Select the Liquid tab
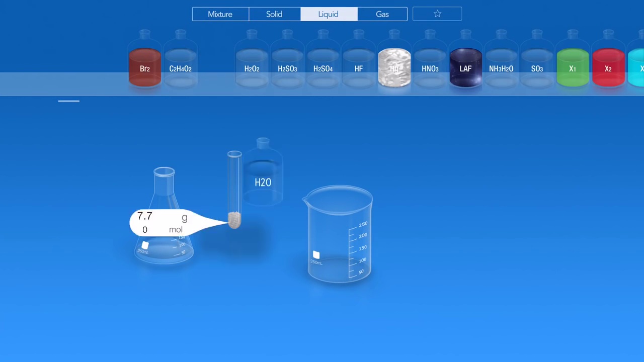 pyautogui.click(x=329, y=14)
